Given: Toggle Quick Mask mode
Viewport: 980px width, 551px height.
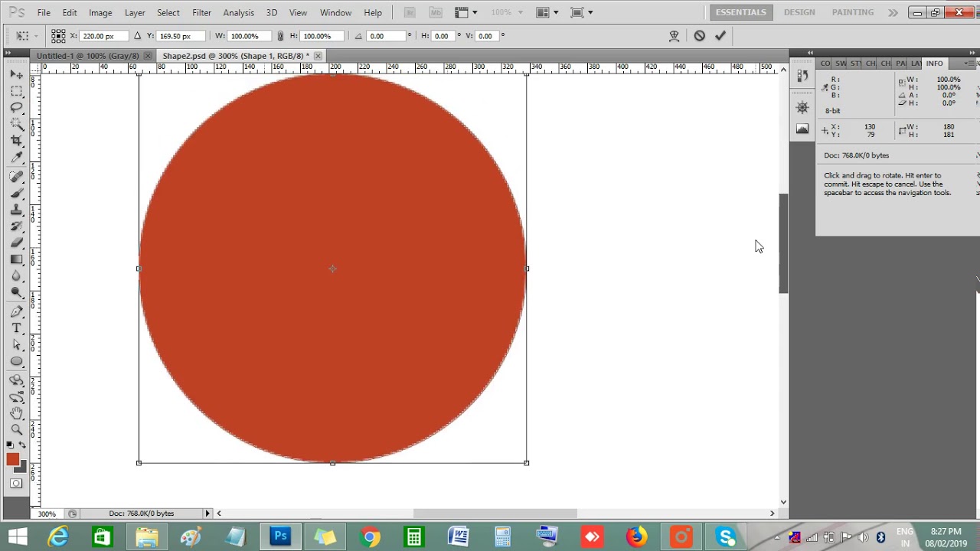Looking at the screenshot, I should click(16, 484).
